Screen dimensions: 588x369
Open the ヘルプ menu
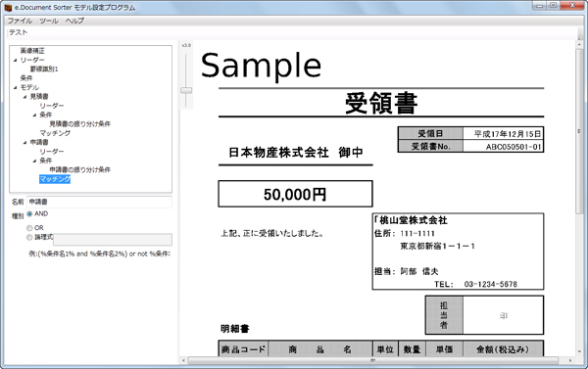tap(74, 21)
